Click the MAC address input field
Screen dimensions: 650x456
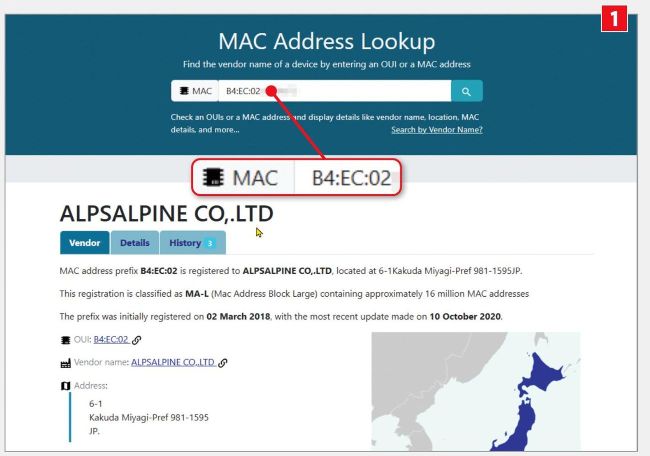335,91
